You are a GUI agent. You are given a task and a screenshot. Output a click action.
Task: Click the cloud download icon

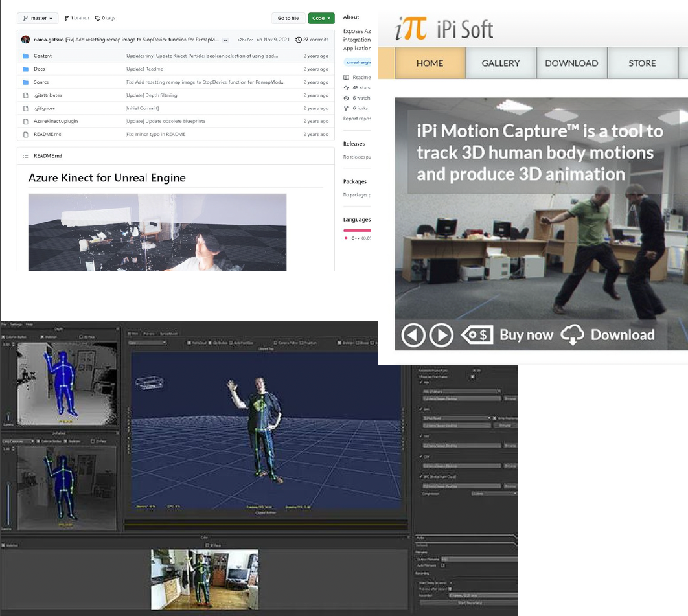[x=572, y=335]
